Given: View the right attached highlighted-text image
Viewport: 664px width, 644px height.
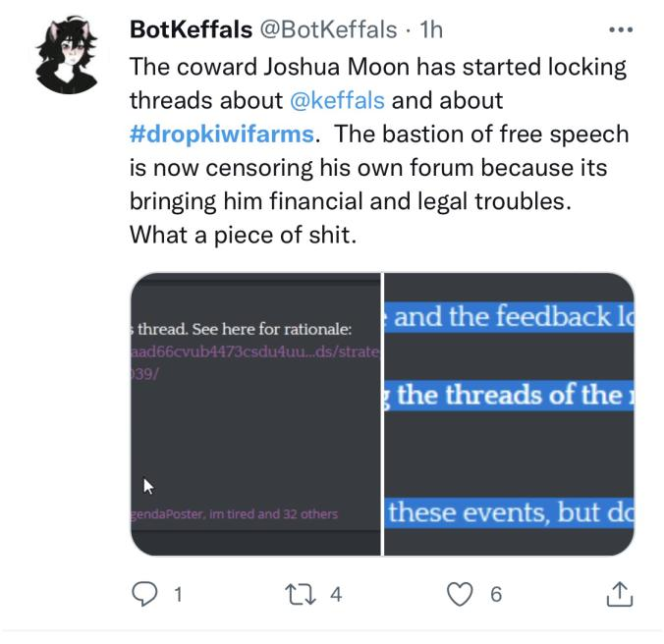Looking at the screenshot, I should [509, 414].
